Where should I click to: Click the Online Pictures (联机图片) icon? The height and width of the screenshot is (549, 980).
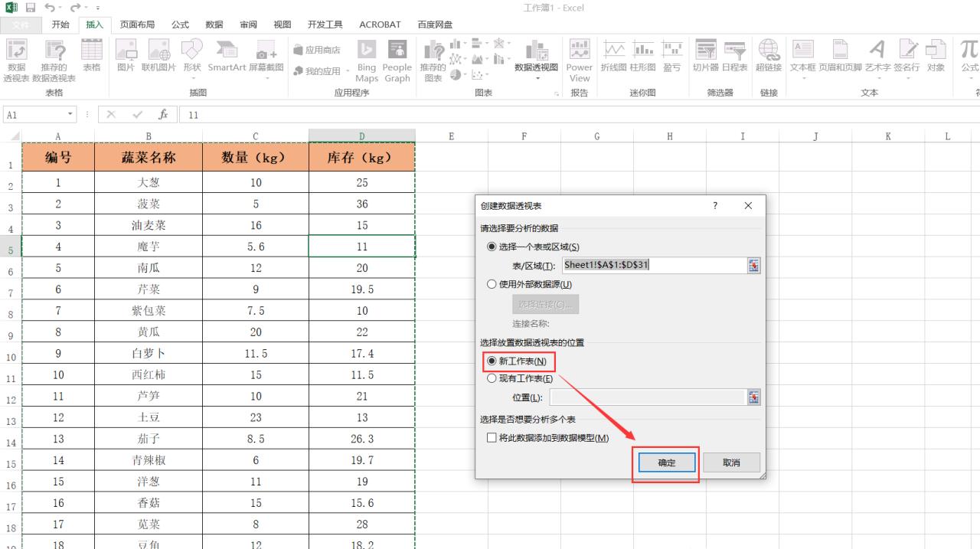[x=159, y=55]
